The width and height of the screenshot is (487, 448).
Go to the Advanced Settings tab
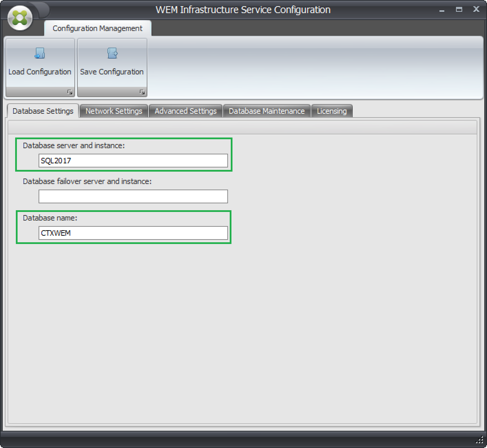[186, 111]
